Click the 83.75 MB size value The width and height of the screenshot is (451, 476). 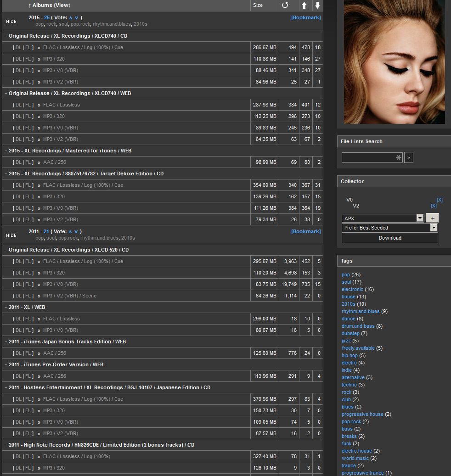[x=266, y=285]
